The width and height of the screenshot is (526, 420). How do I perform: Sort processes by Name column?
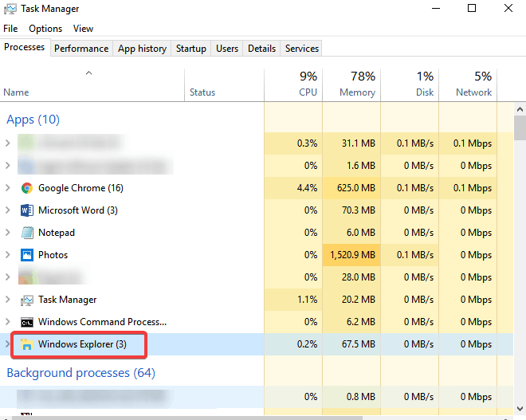click(x=92, y=84)
